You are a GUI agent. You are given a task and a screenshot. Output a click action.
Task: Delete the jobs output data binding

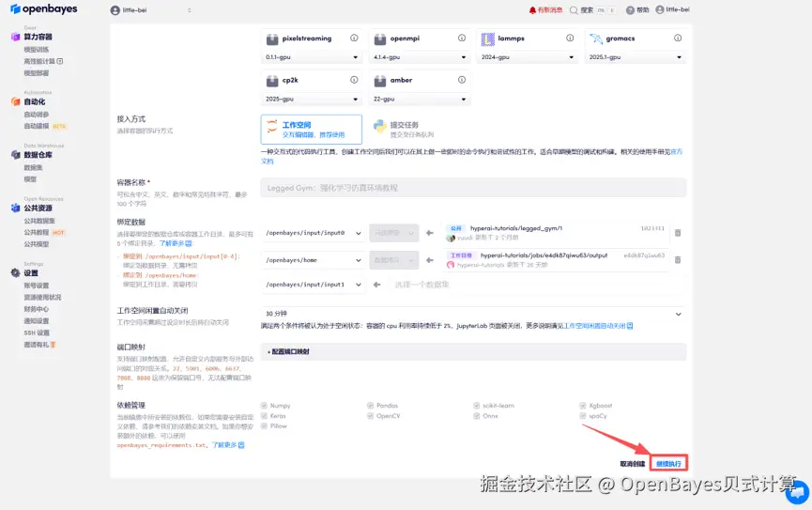tap(678, 259)
